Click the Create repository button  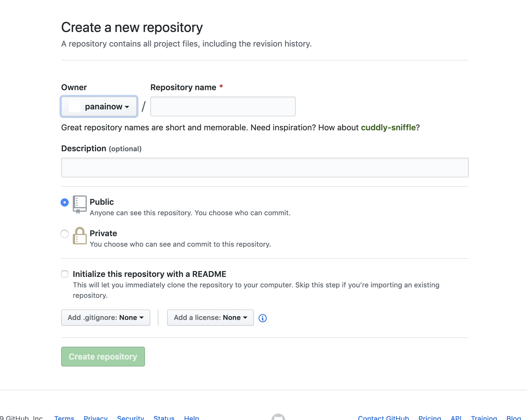click(x=103, y=357)
